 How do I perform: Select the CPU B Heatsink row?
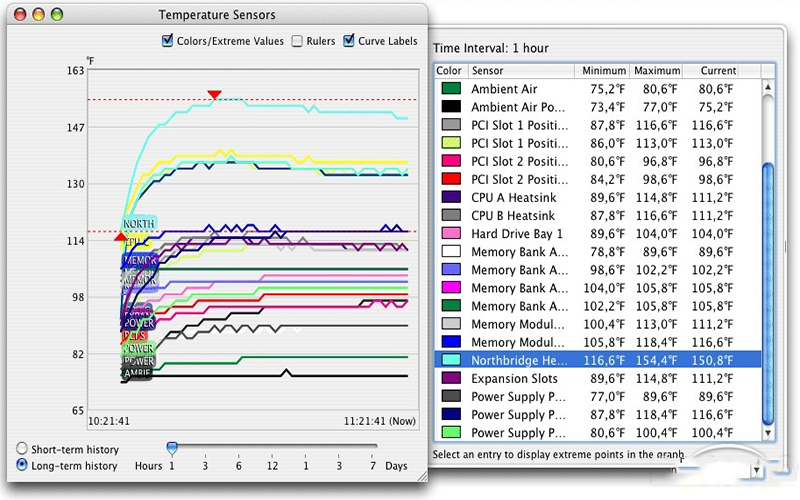coord(598,215)
